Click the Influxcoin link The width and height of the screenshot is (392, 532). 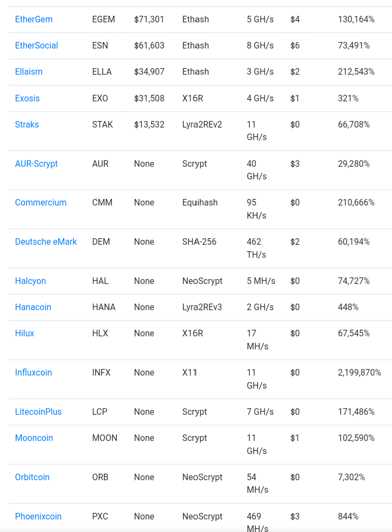point(33,372)
